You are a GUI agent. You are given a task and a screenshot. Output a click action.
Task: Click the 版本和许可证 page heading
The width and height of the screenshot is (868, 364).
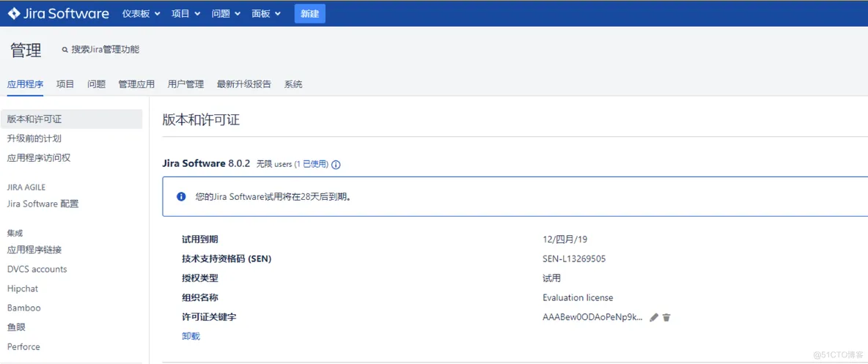(x=201, y=119)
